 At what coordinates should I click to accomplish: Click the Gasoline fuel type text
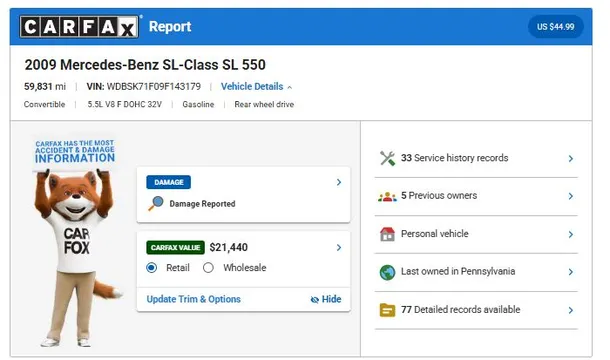198,104
